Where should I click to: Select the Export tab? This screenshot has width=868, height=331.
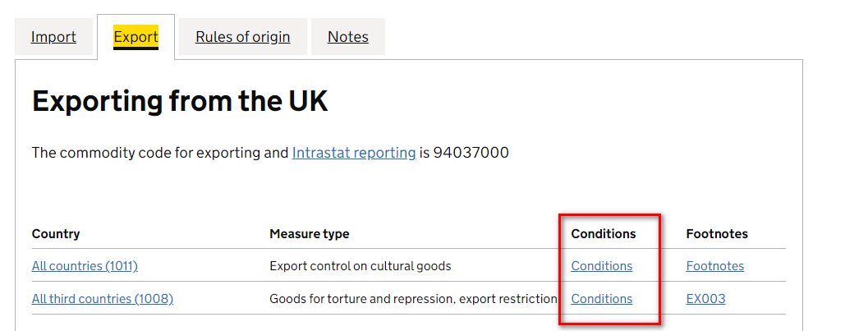pyautogui.click(x=135, y=37)
